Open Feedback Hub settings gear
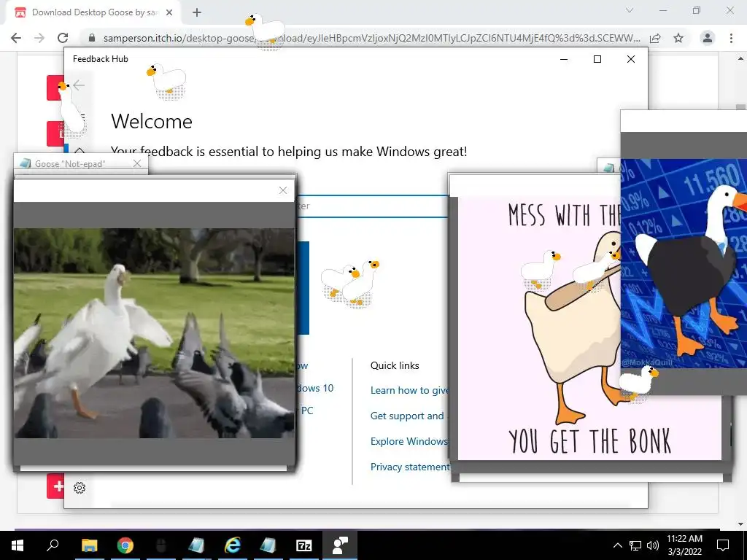This screenshot has height=560, width=747. (x=80, y=488)
